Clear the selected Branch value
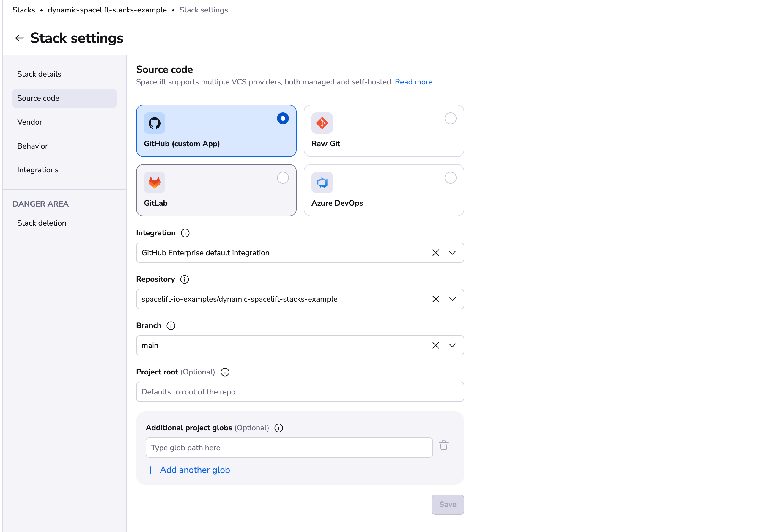This screenshot has height=532, width=771. (x=435, y=345)
